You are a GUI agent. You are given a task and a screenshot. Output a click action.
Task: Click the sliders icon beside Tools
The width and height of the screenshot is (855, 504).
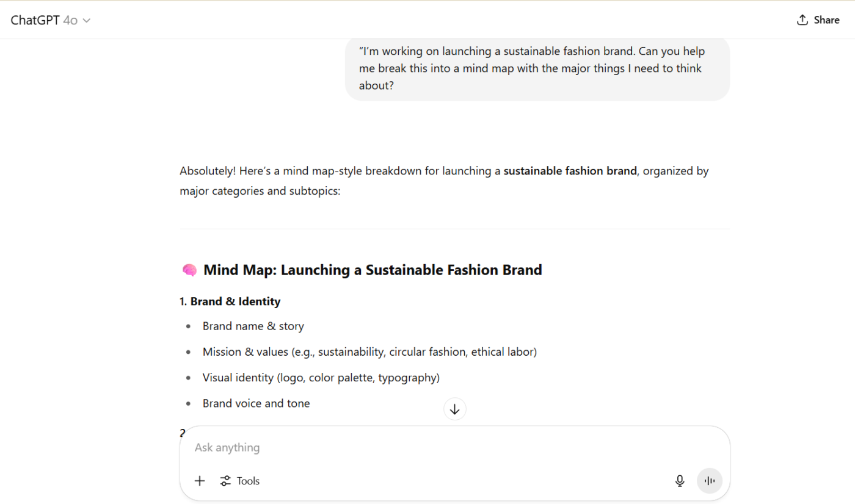[x=226, y=481]
